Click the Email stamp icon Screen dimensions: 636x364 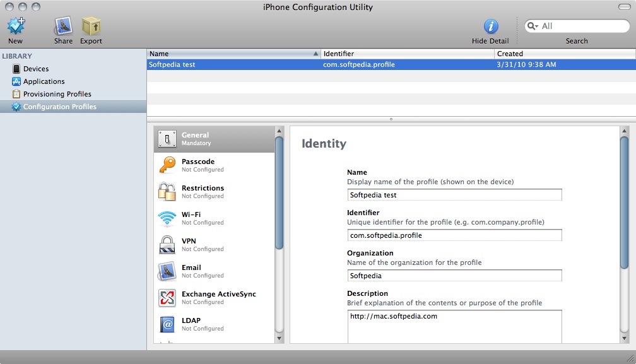coord(167,271)
